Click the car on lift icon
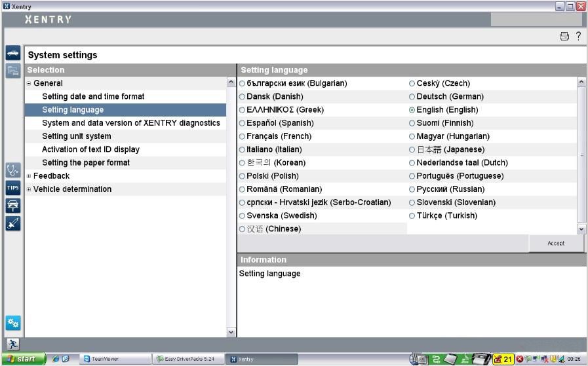The image size is (588, 366). (13, 206)
